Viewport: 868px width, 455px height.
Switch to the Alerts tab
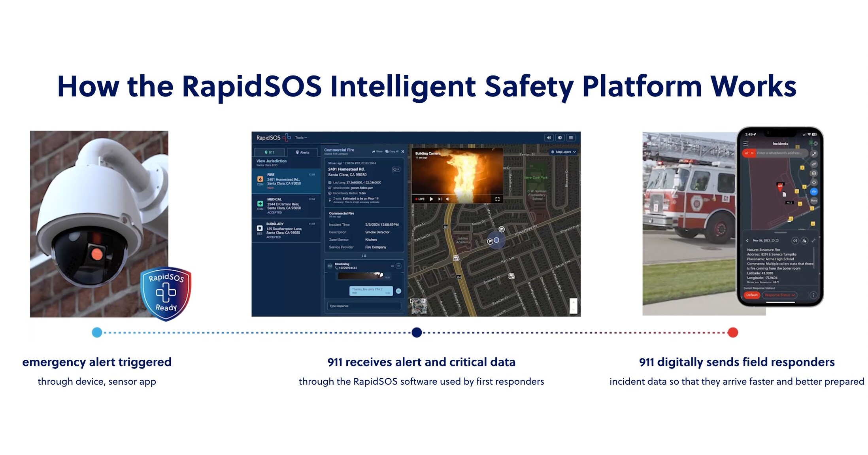pyautogui.click(x=303, y=152)
